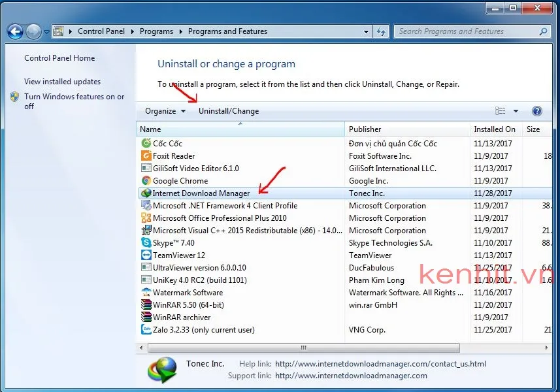This screenshot has width=560, height=392.
Task: Select the GiliSoft Video Editor icon
Action: point(146,168)
